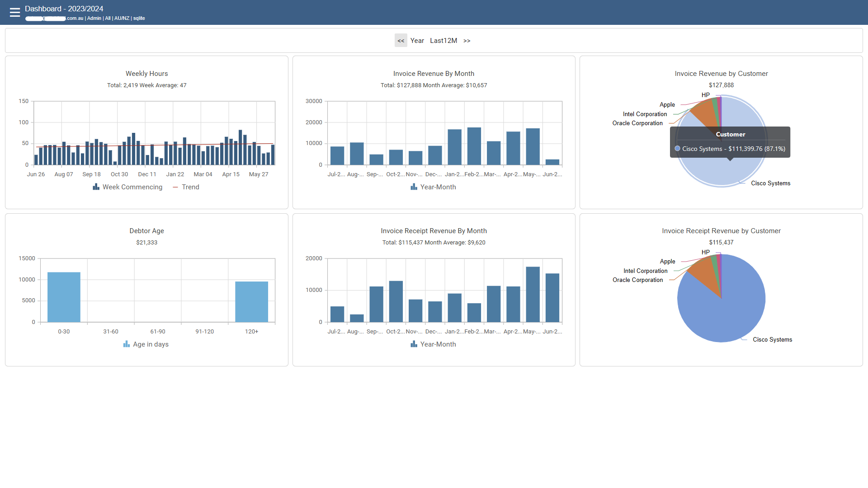Open the hamburger menu icon
This screenshot has height=488, width=868.
click(x=15, y=12)
